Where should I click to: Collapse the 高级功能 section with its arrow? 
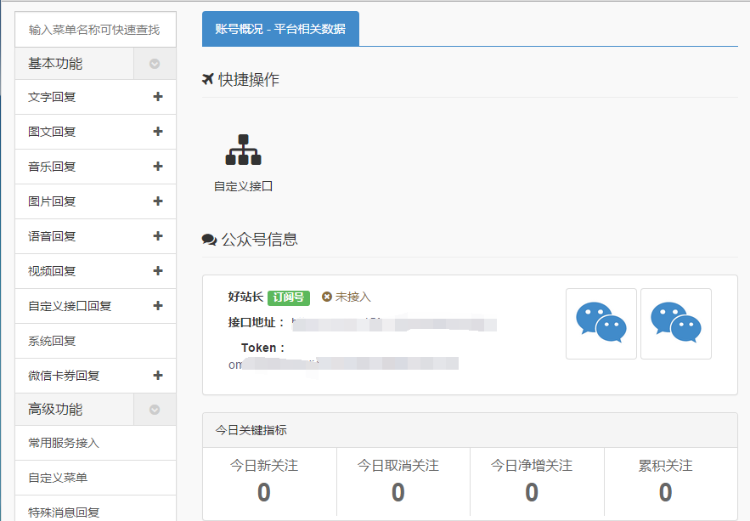click(154, 410)
